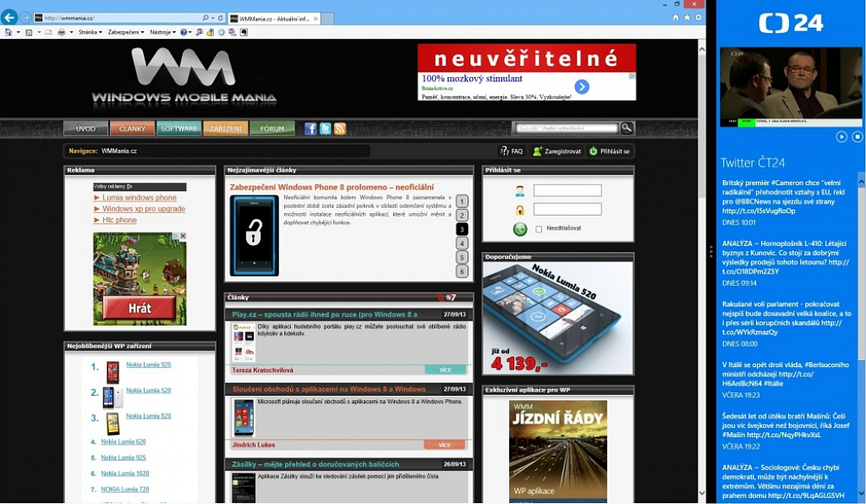
Task: Open a new blank tab in IE
Action: (x=327, y=19)
